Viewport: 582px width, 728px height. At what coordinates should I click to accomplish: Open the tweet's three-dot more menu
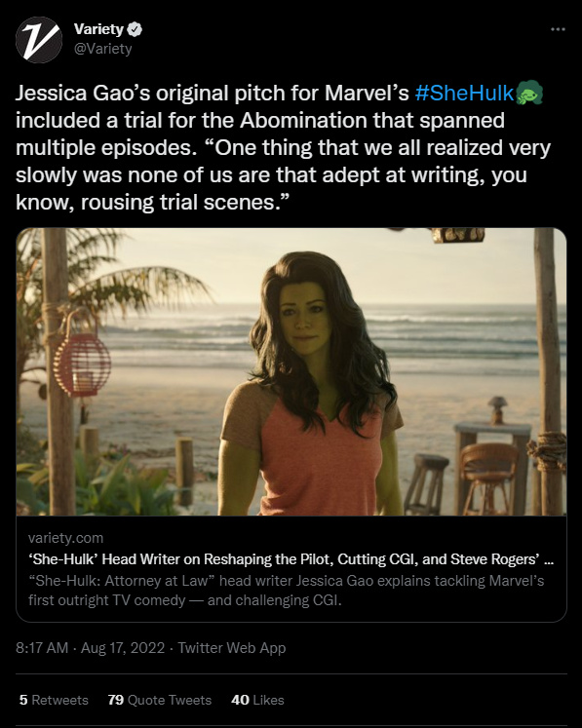coord(558,29)
